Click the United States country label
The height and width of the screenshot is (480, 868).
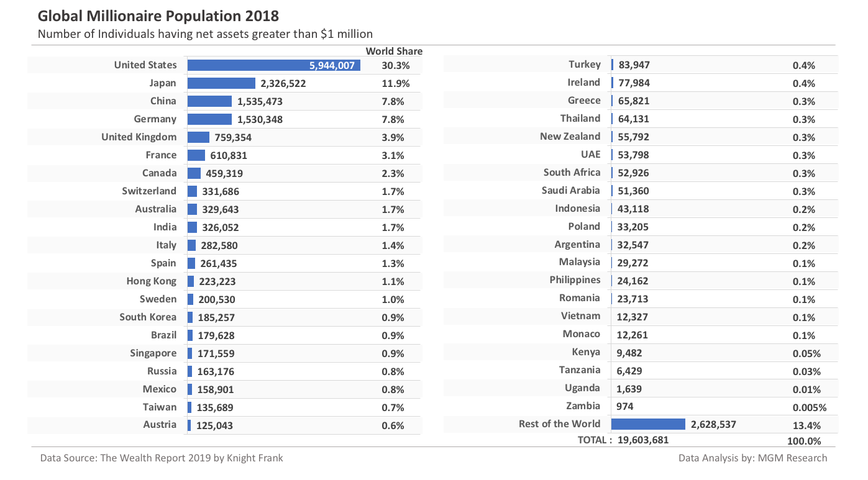(x=145, y=65)
